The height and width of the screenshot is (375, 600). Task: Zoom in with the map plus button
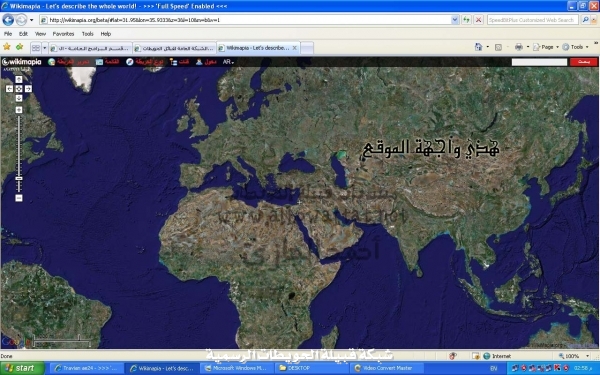tap(19, 110)
